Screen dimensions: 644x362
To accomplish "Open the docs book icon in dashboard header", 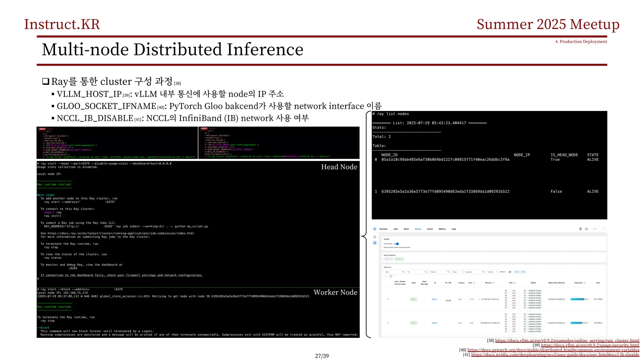I will [x=580, y=229].
